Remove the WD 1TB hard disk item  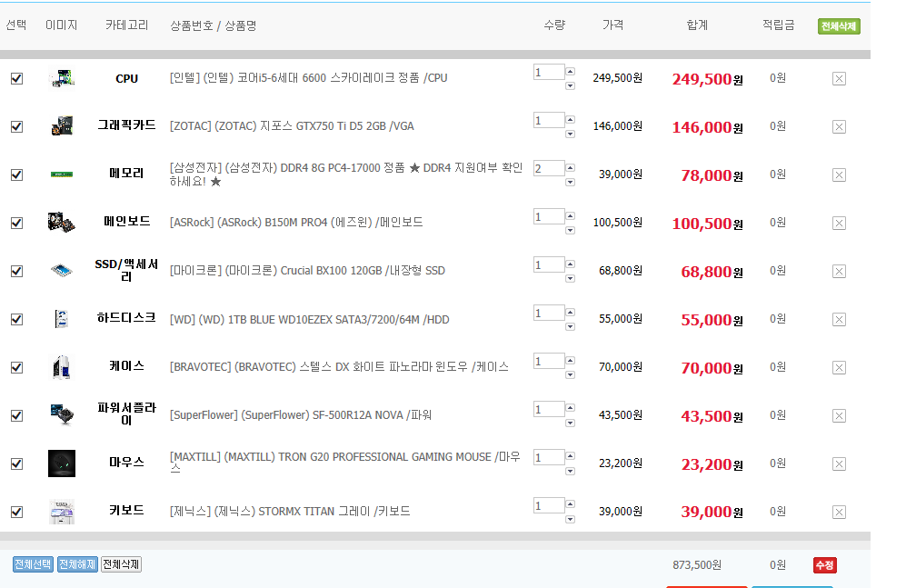[839, 320]
